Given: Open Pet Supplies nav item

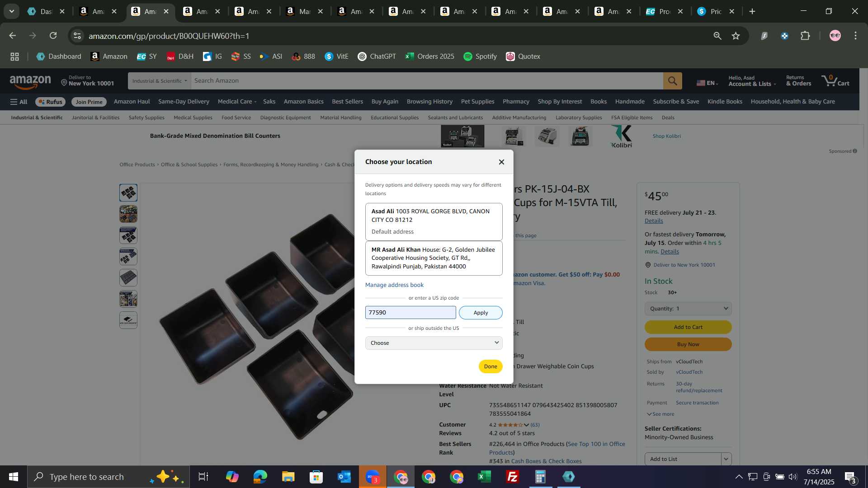Looking at the screenshot, I should coord(477,102).
